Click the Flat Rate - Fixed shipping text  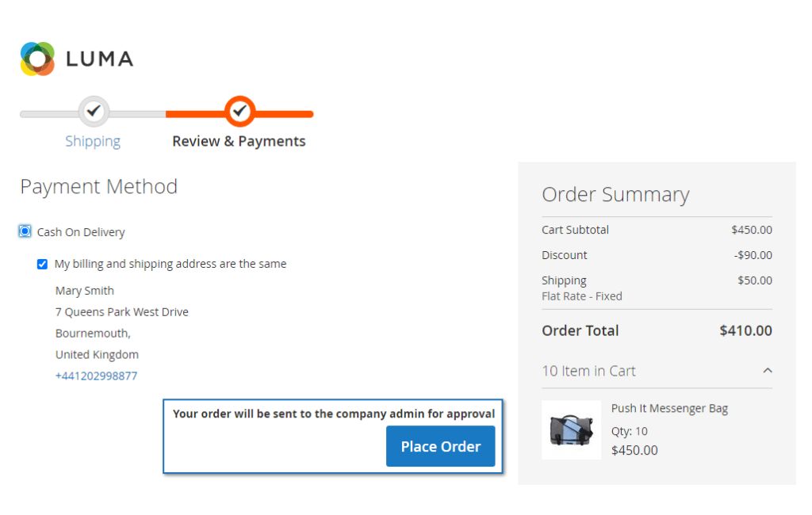tap(582, 296)
